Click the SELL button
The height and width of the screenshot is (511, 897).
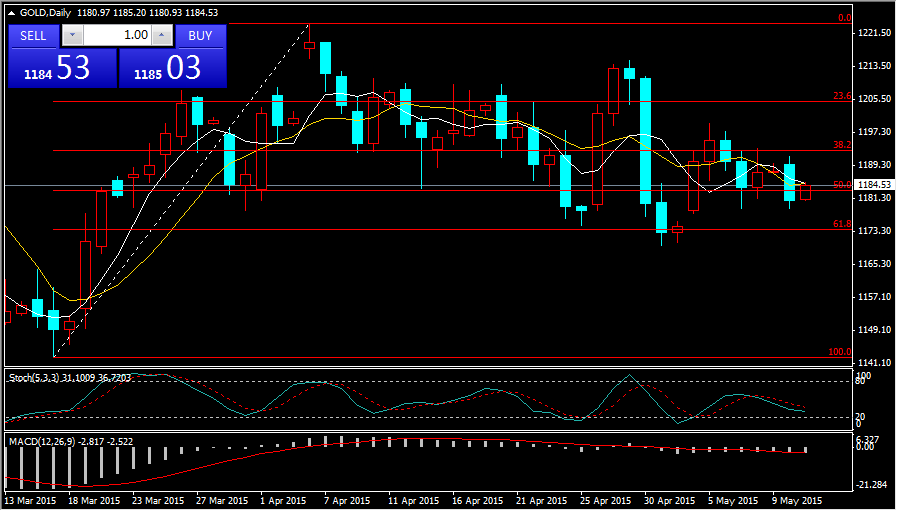(x=34, y=35)
